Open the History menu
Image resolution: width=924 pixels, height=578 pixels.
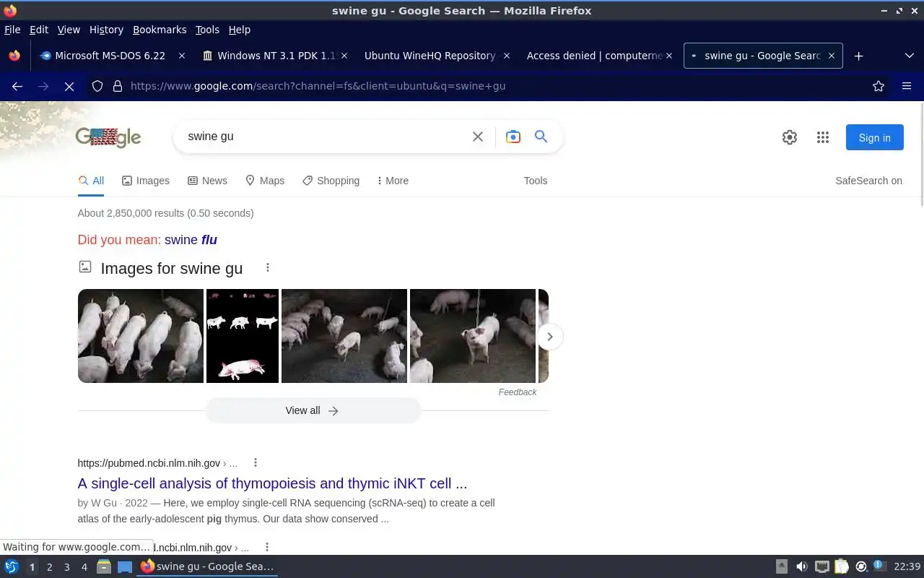tap(106, 30)
